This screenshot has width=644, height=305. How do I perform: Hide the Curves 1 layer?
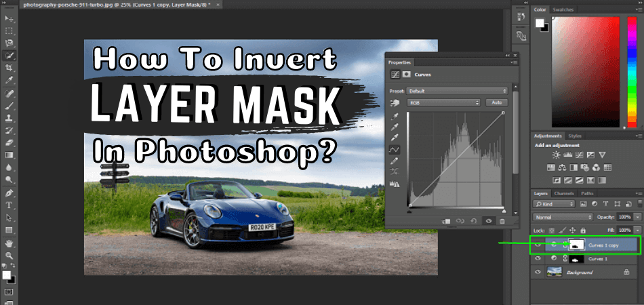pos(538,259)
